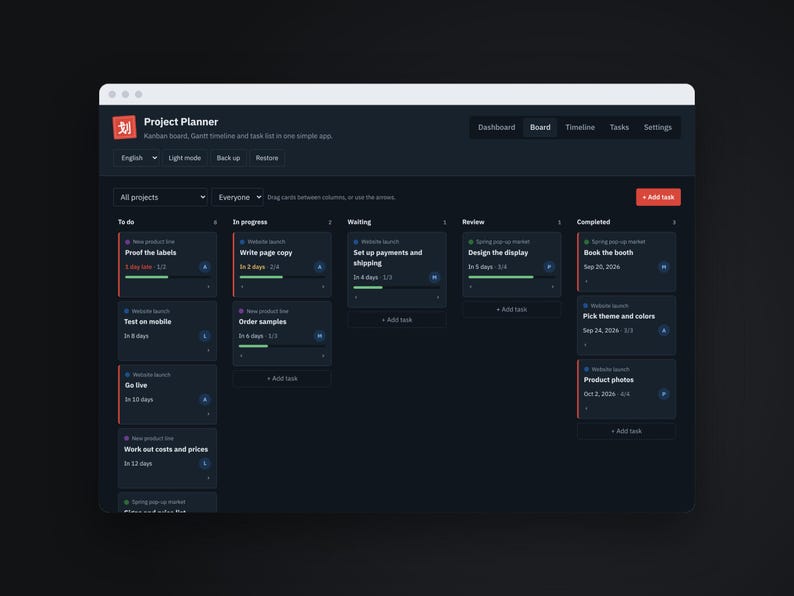This screenshot has height=596, width=794.
Task: Click 'Sep 20, 2026' date on Book the booth
Action: point(602,267)
